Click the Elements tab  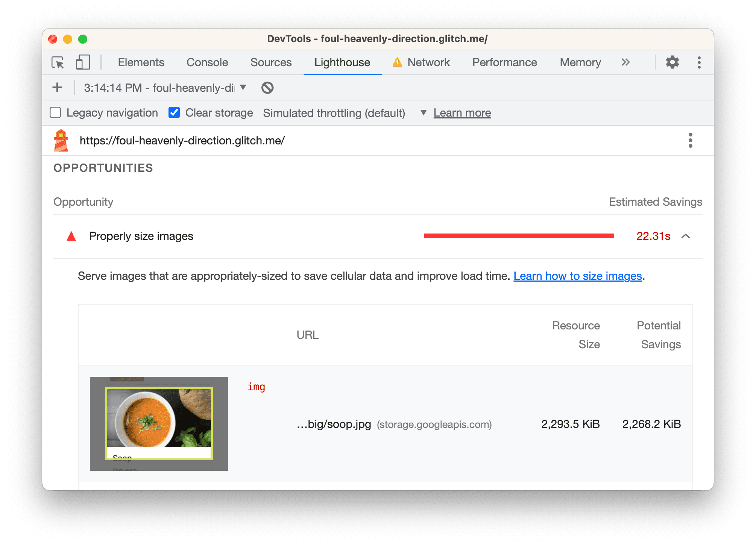[140, 62]
